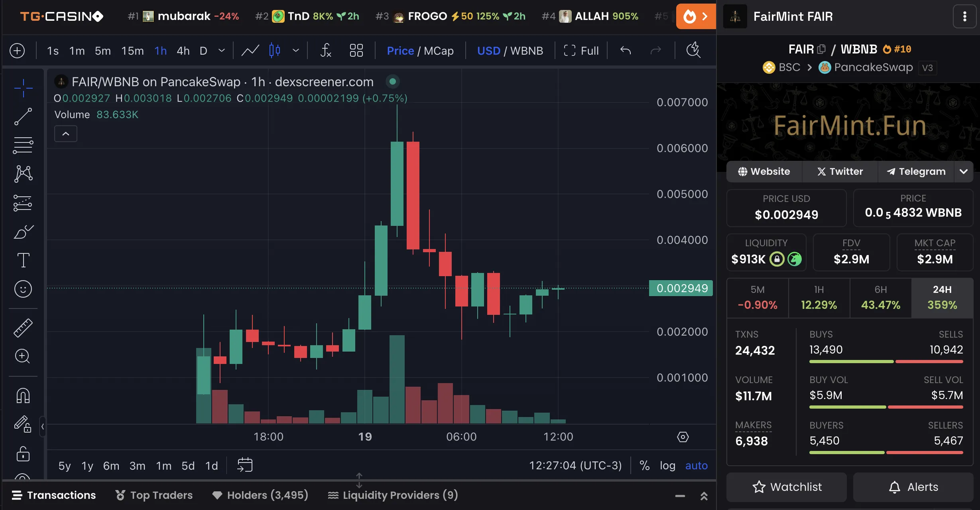980x510 pixels.
Task: Toggle logarithmic price scale
Action: 668,465
